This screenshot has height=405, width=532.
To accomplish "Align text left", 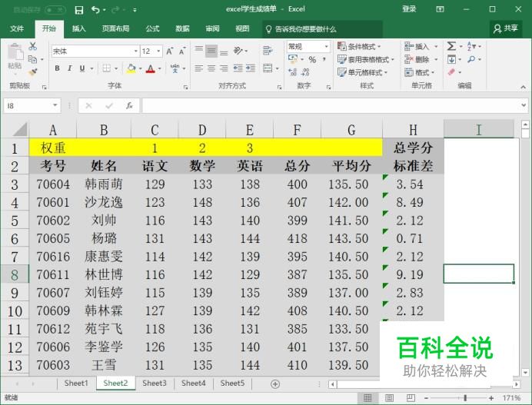I will (x=199, y=68).
